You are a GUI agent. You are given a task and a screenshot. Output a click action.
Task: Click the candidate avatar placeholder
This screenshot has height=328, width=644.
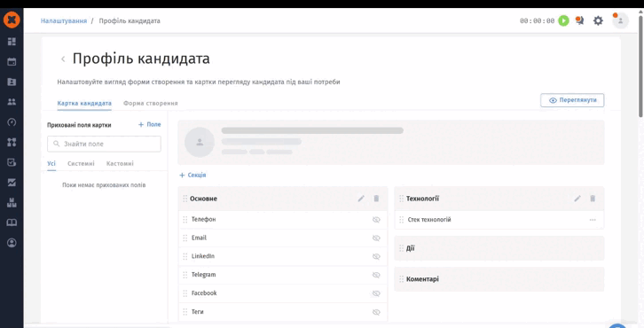(200, 142)
